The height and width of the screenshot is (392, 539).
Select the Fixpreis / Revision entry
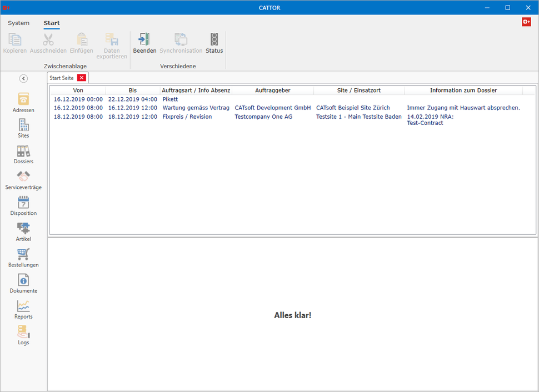(x=187, y=117)
